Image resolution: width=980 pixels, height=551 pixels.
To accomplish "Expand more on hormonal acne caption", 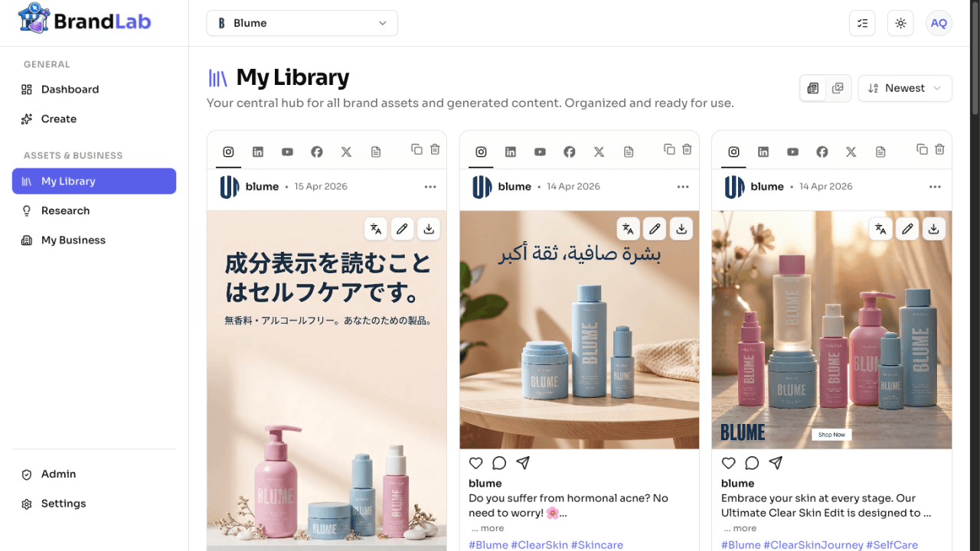I will tap(488, 528).
